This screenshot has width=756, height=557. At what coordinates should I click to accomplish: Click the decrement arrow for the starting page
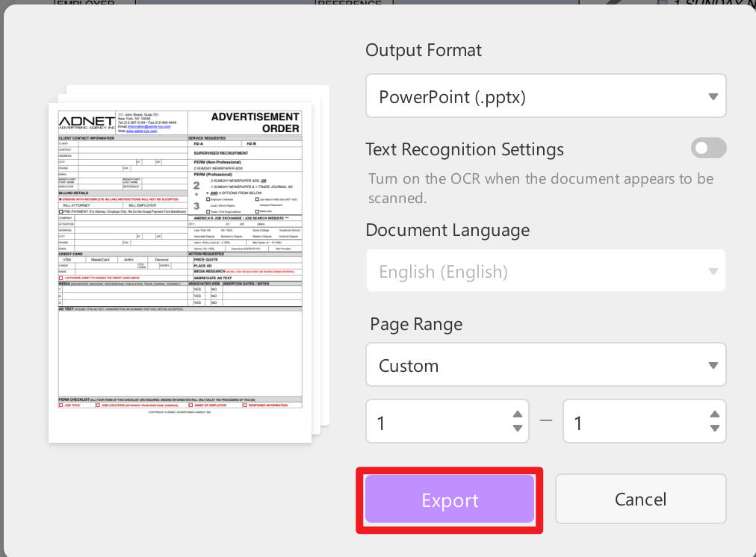pos(517,429)
